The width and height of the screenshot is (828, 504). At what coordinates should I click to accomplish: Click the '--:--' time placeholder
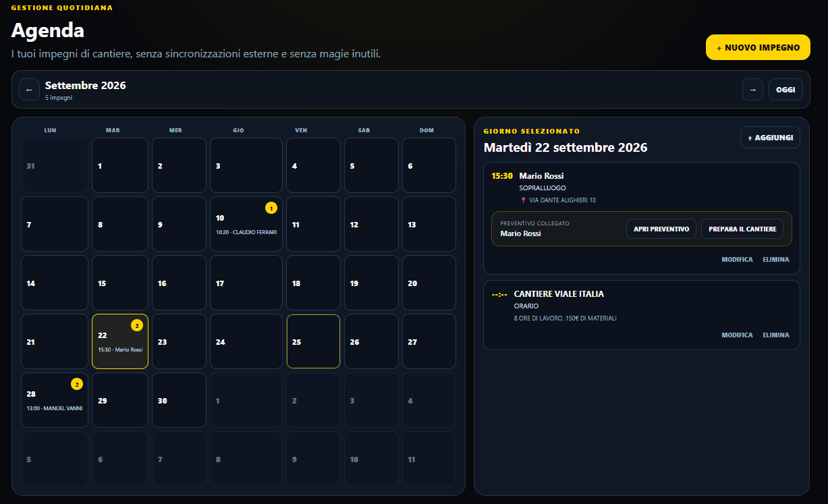(499, 294)
